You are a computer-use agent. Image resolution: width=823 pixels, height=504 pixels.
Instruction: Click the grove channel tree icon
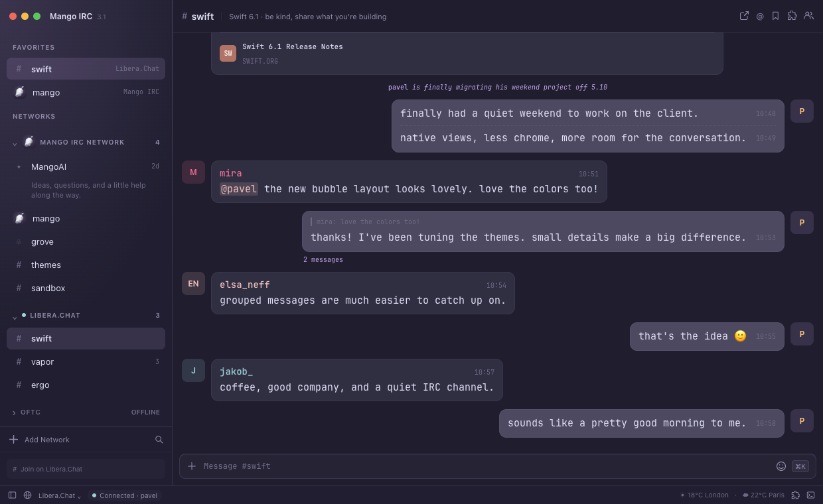19,242
